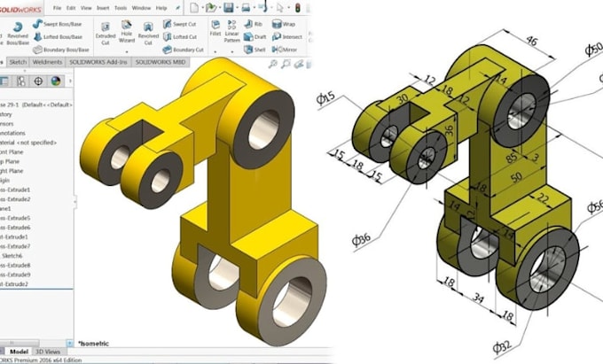Screen dimensions: 603x364
Task: Switch to the SOLIDWORKS MBD tab
Action: tap(161, 62)
